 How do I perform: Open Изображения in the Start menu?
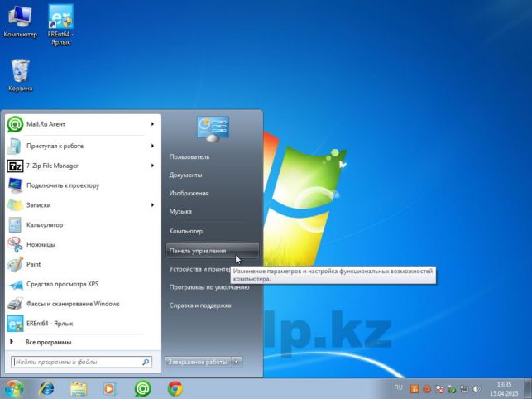coord(189,193)
